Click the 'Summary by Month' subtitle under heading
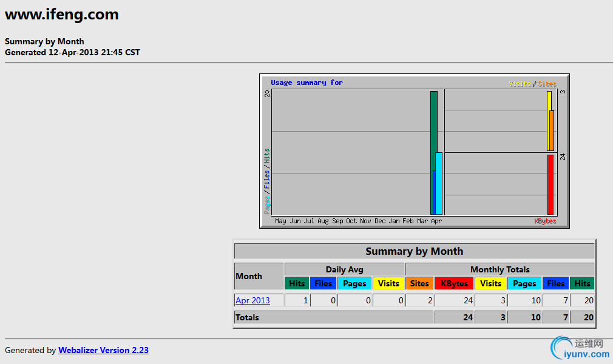613x364 pixels. coord(44,41)
